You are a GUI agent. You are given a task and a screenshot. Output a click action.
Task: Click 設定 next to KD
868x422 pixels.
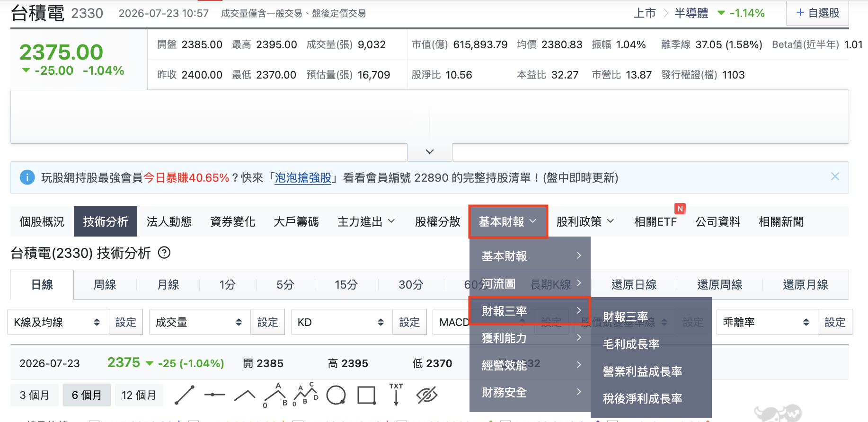410,322
